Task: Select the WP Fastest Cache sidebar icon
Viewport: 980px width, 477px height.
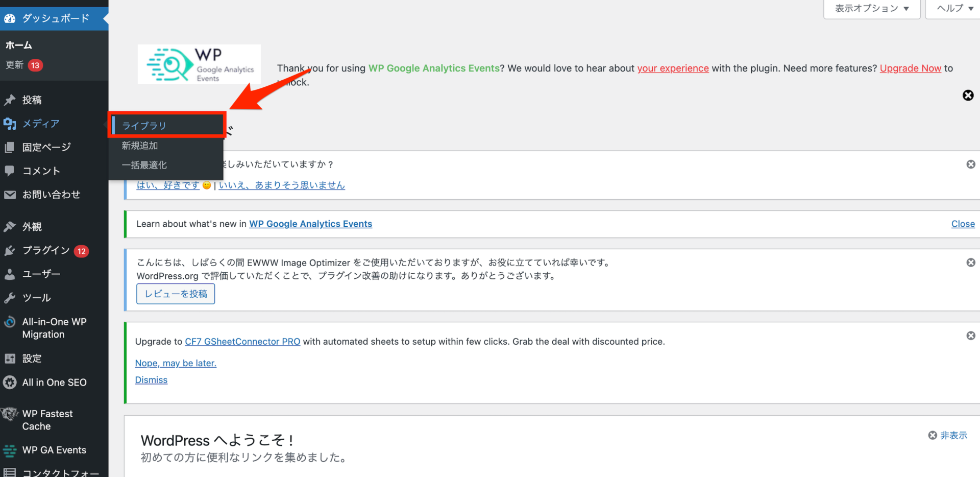Action: point(10,414)
